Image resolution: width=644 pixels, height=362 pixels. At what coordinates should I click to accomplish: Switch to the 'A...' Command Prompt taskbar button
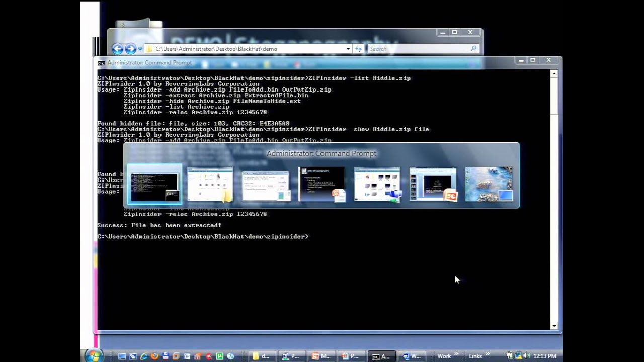tap(381, 356)
